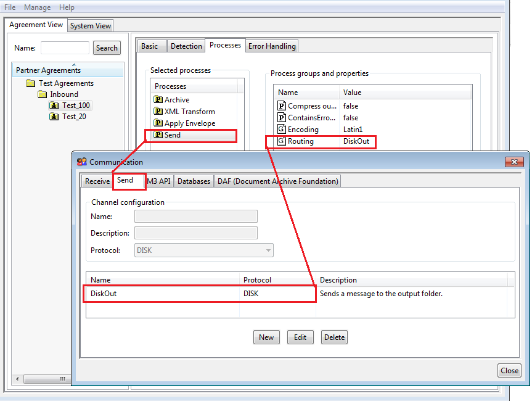532x401 pixels.
Task: Collapse the Partner Agreements panel header
Action: pos(74,65)
